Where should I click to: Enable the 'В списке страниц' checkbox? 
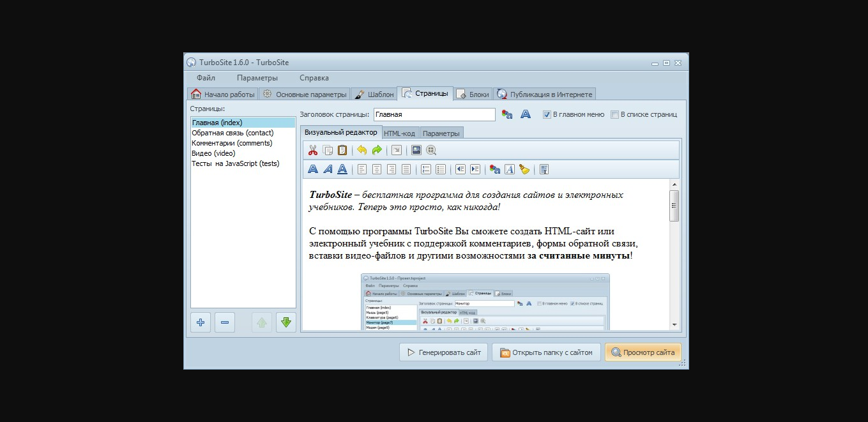pos(614,114)
